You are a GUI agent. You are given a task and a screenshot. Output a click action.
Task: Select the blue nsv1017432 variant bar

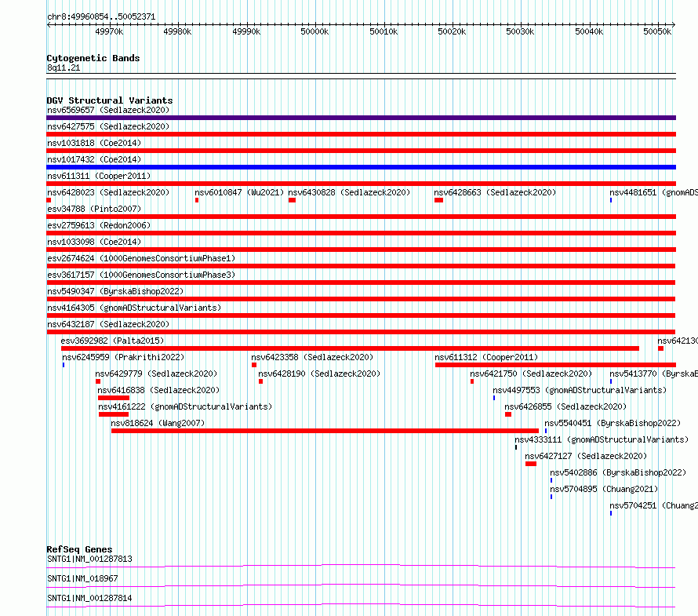pyautogui.click(x=361, y=167)
